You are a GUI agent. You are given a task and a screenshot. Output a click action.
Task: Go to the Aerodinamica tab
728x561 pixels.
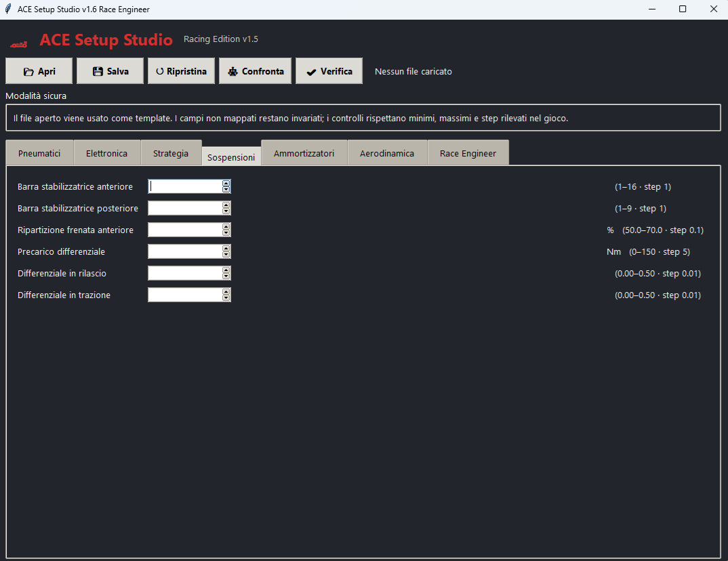coord(387,153)
